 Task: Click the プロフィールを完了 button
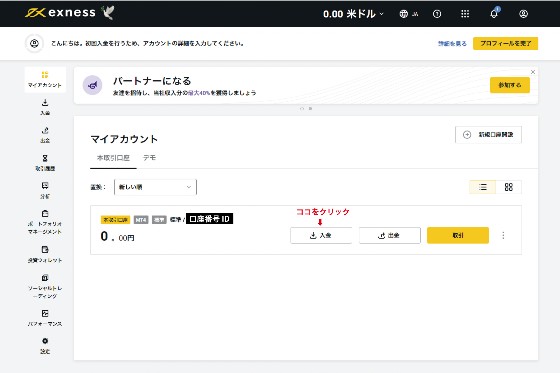coord(505,43)
